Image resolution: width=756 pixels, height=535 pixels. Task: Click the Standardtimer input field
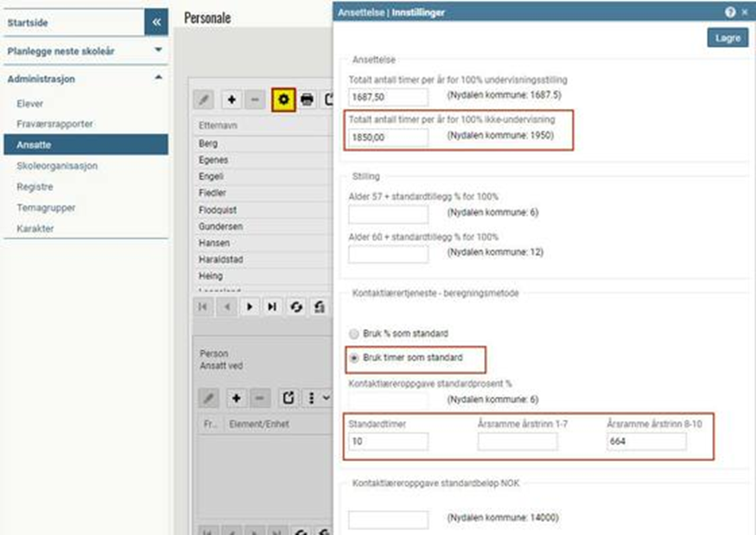point(388,442)
